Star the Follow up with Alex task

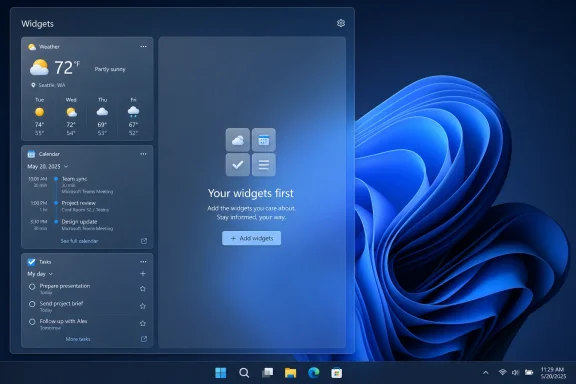pyautogui.click(x=143, y=323)
